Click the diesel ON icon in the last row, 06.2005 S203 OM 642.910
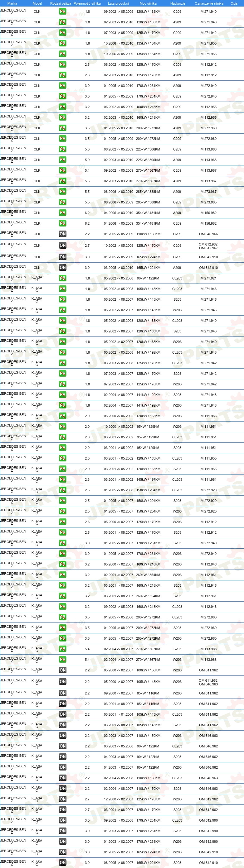244x868 pixels. (x=62, y=863)
